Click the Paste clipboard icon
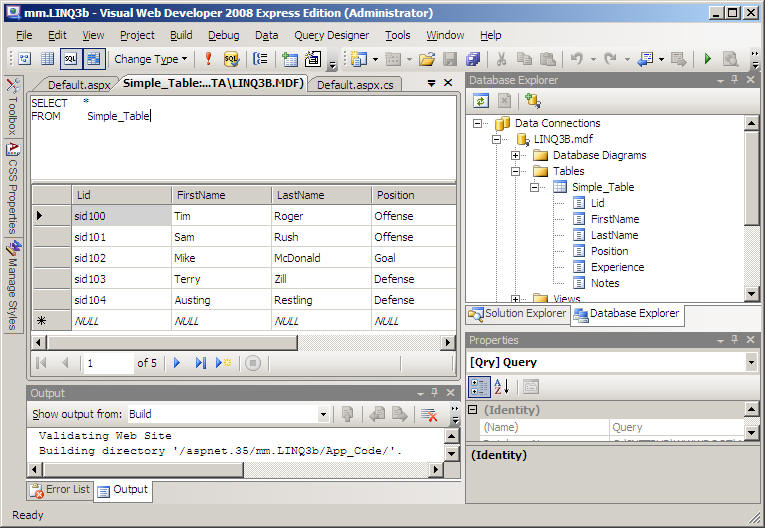The height and width of the screenshot is (528, 765). pos(548,59)
